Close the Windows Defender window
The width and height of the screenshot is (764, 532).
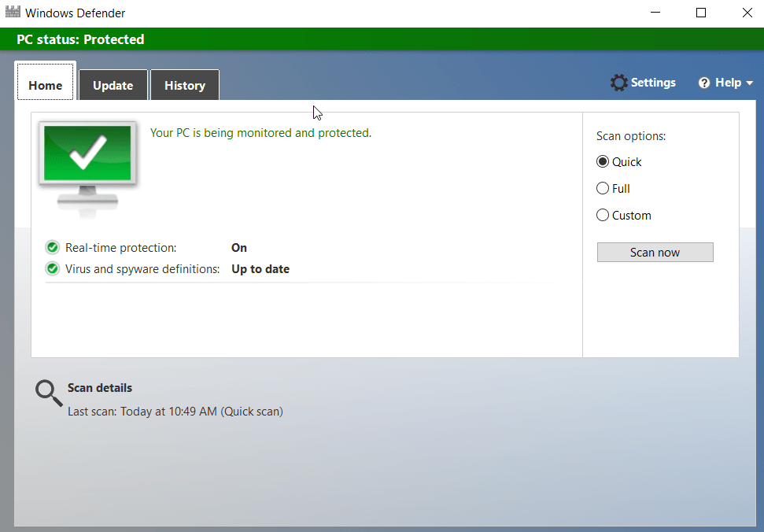pyautogui.click(x=747, y=13)
